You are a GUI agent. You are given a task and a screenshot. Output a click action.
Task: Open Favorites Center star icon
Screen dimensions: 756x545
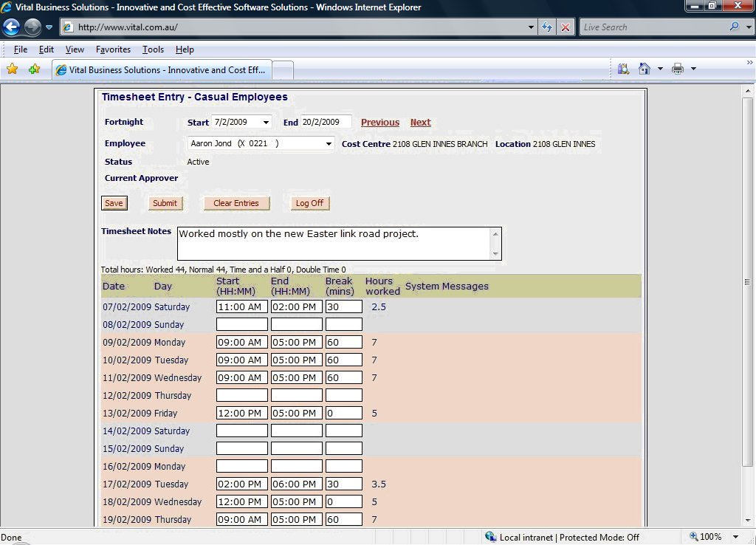pos(12,69)
